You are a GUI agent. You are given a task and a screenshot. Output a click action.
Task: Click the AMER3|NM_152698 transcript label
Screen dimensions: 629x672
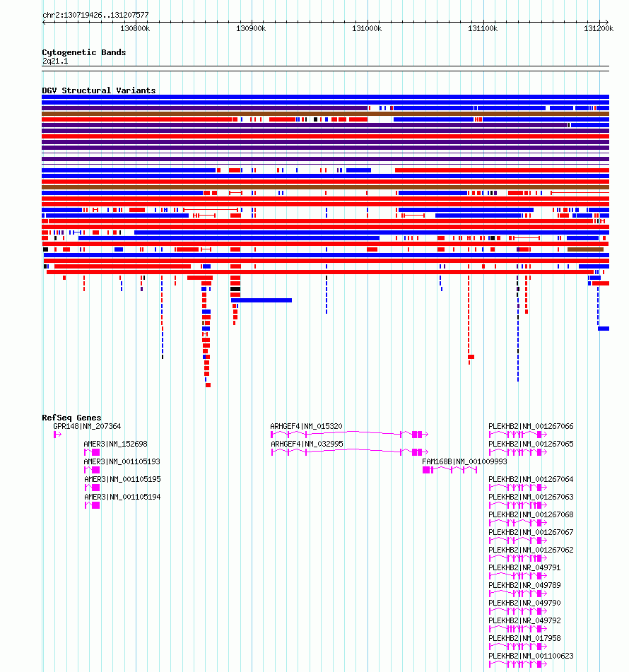coord(116,444)
